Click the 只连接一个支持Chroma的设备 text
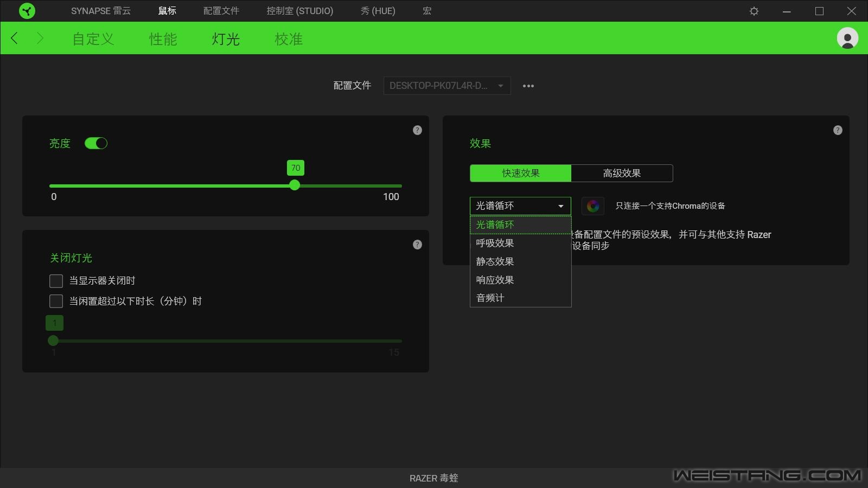This screenshot has height=488, width=868. pyautogui.click(x=670, y=206)
